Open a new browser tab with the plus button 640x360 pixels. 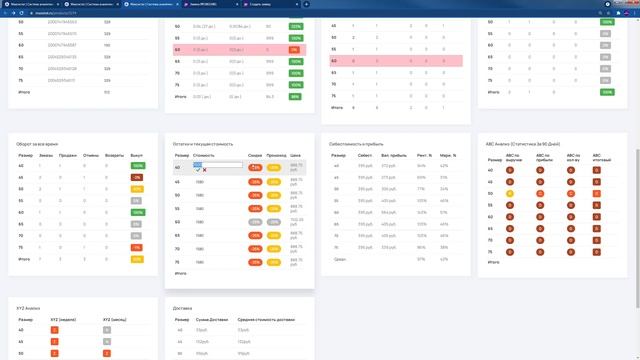[x=306, y=4]
